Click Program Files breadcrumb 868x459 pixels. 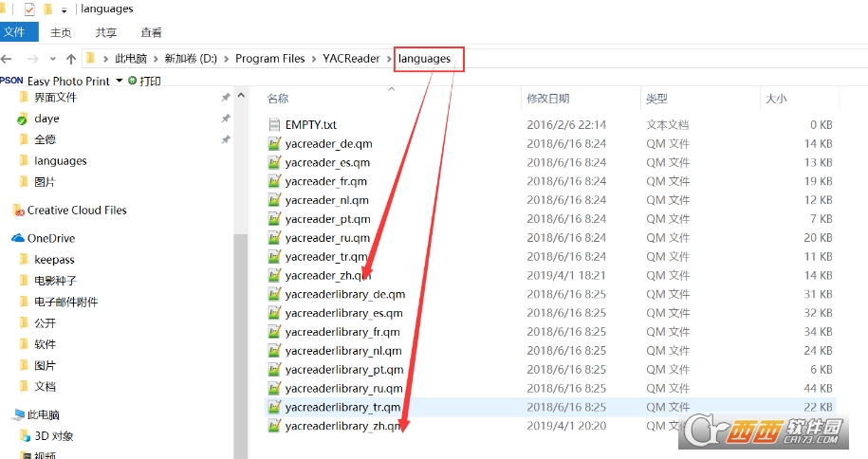(x=270, y=59)
